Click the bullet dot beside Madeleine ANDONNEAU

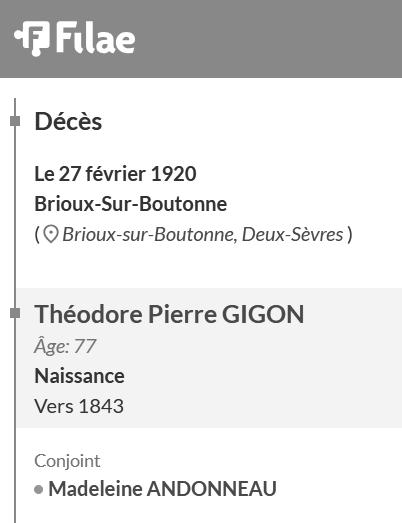[39, 490]
